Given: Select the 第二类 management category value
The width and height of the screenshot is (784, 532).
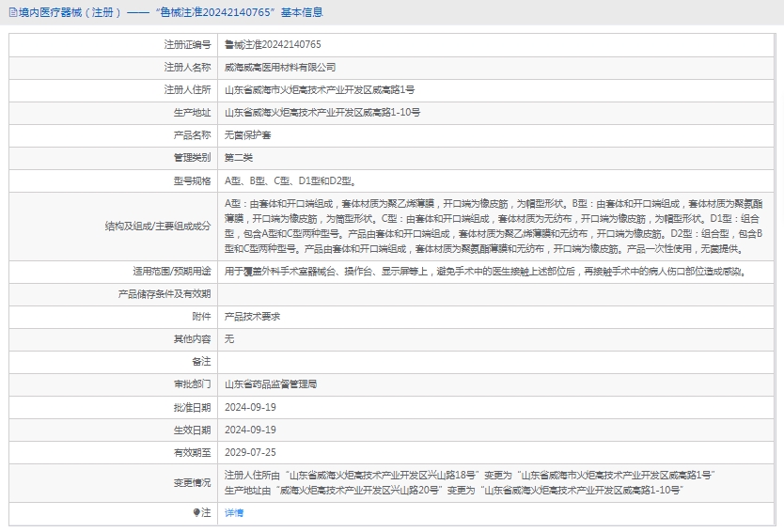Looking at the screenshot, I should 239,157.
